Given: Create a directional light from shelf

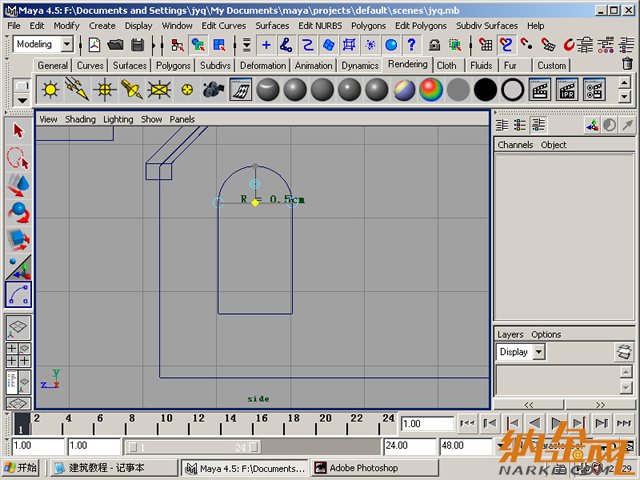Looking at the screenshot, I should [x=77, y=90].
